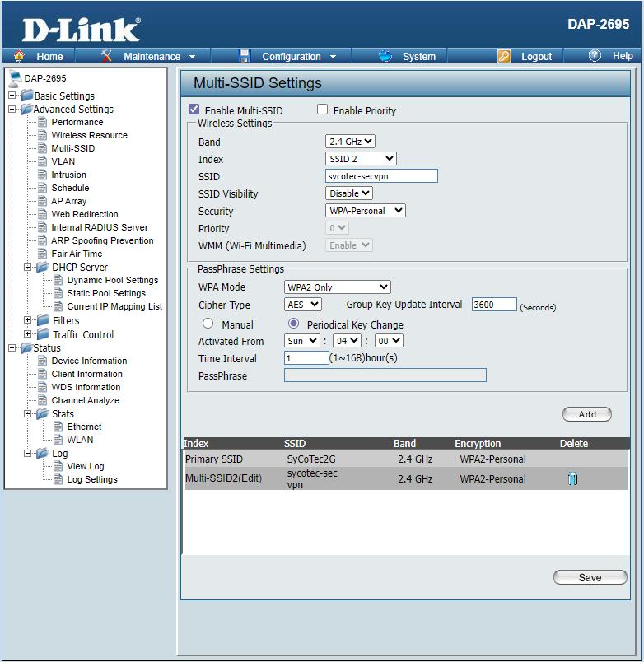Click the Logout door icon
644x662 pixels.
point(504,56)
